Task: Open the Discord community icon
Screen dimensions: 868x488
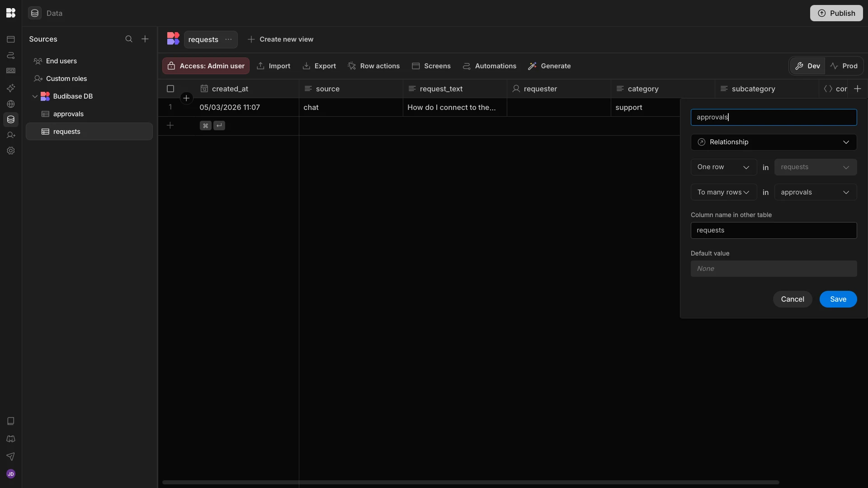Action: pyautogui.click(x=11, y=439)
